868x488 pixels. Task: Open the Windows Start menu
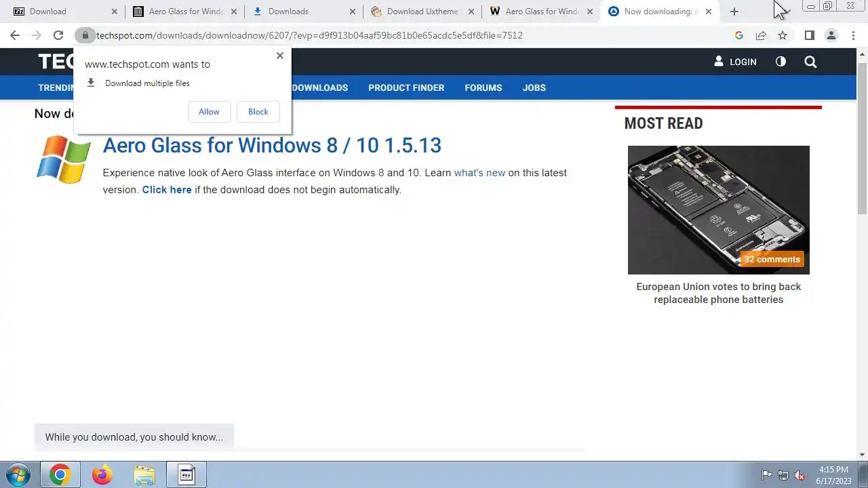coord(18,475)
